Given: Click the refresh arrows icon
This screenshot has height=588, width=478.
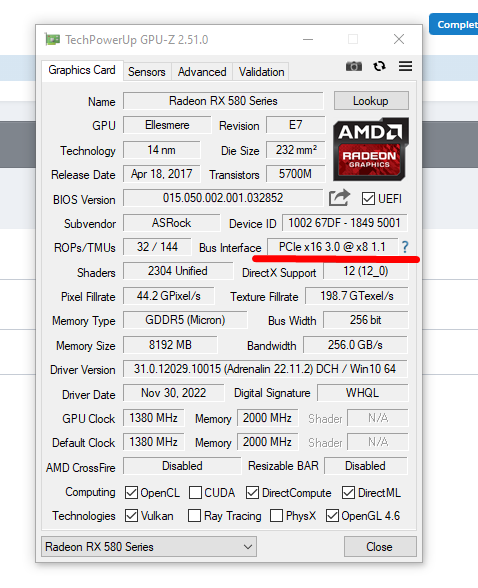Looking at the screenshot, I should (379, 66).
